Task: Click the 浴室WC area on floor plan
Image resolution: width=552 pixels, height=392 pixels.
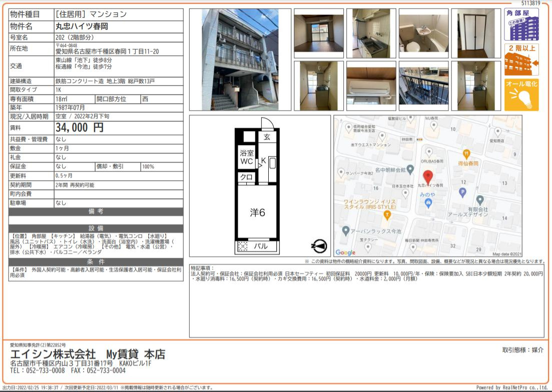Action: click(246, 157)
